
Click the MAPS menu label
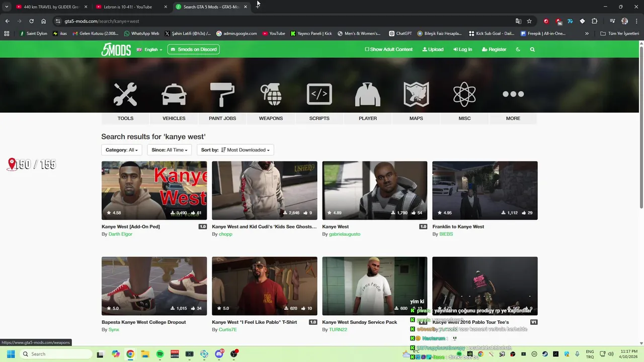(416, 118)
